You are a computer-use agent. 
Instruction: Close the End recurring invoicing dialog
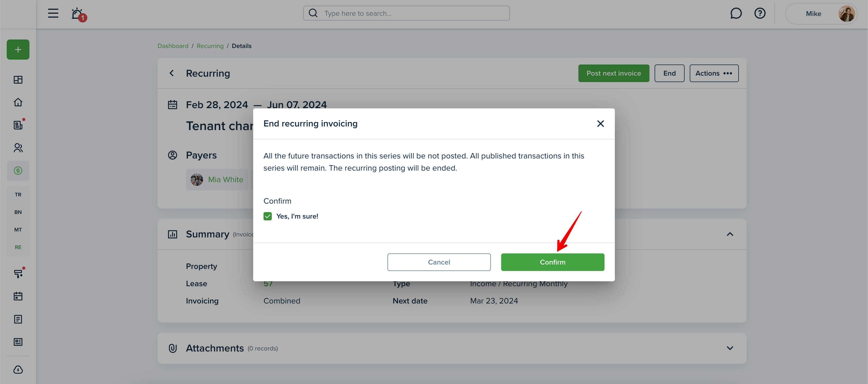tap(600, 124)
